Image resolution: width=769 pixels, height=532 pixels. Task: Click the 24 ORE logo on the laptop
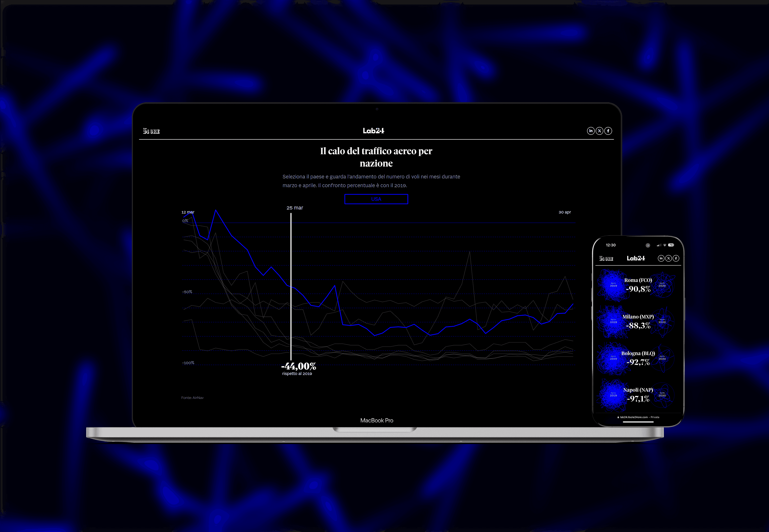tap(151, 131)
